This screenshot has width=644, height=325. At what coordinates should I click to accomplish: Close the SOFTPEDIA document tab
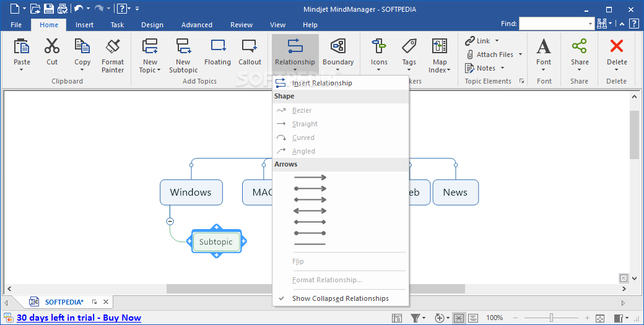pyautogui.click(x=106, y=302)
